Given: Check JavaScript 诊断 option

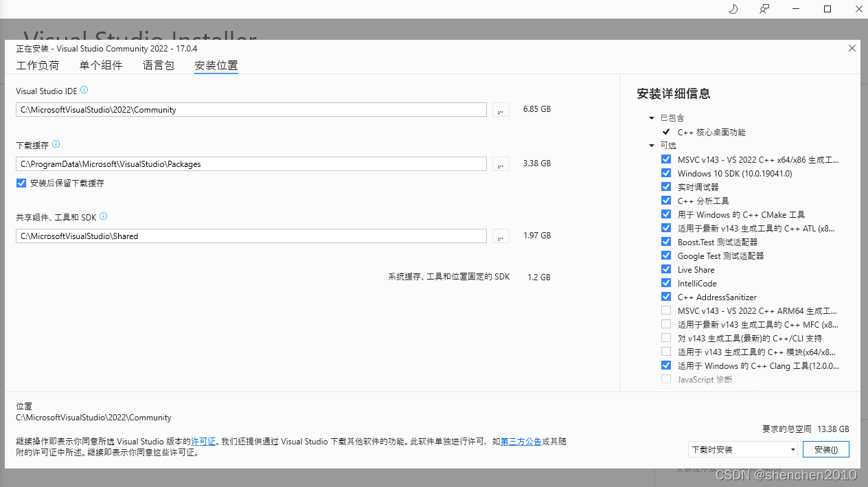Looking at the screenshot, I should point(666,379).
